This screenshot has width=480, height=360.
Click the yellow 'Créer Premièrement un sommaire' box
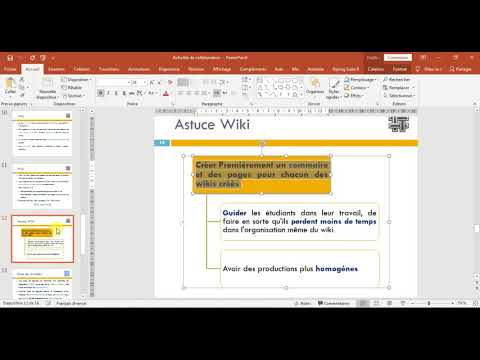pyautogui.click(x=262, y=175)
